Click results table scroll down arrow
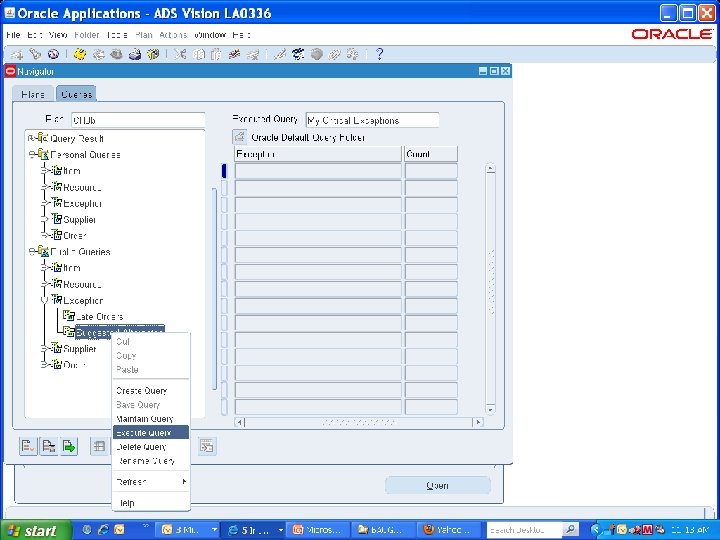 pyautogui.click(x=490, y=409)
